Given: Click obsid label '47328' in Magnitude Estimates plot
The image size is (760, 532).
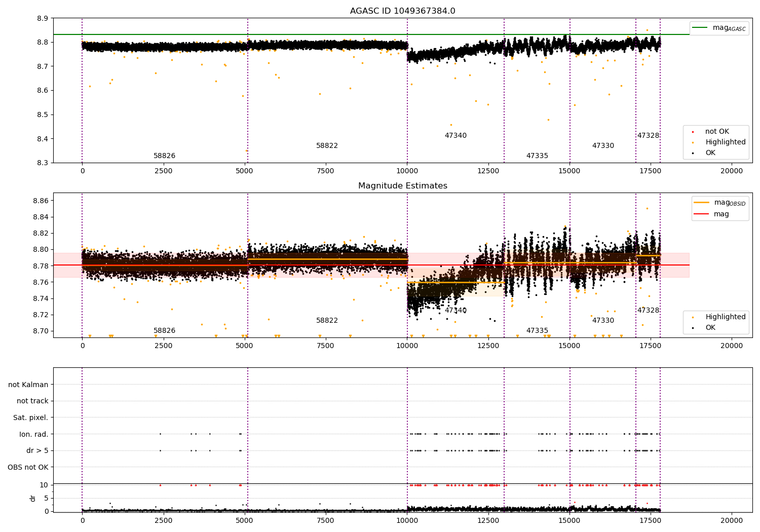Looking at the screenshot, I should (x=648, y=311).
